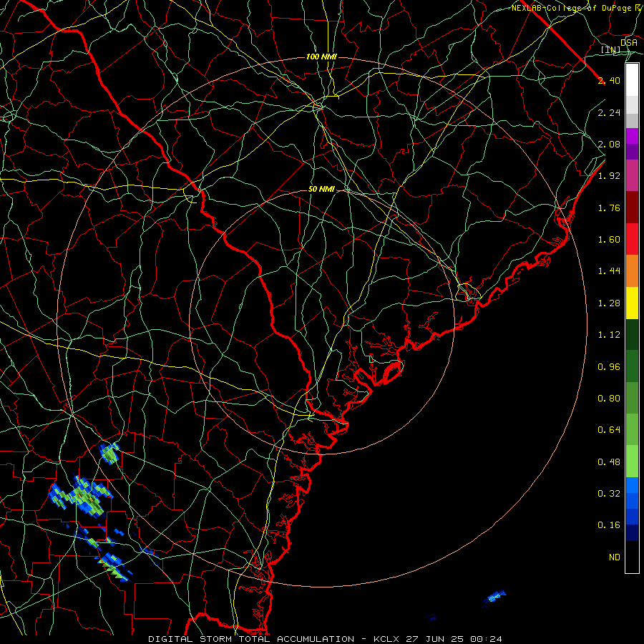Click the 0.48 legend value
This screenshot has height=644, width=644.
pyautogui.click(x=609, y=462)
